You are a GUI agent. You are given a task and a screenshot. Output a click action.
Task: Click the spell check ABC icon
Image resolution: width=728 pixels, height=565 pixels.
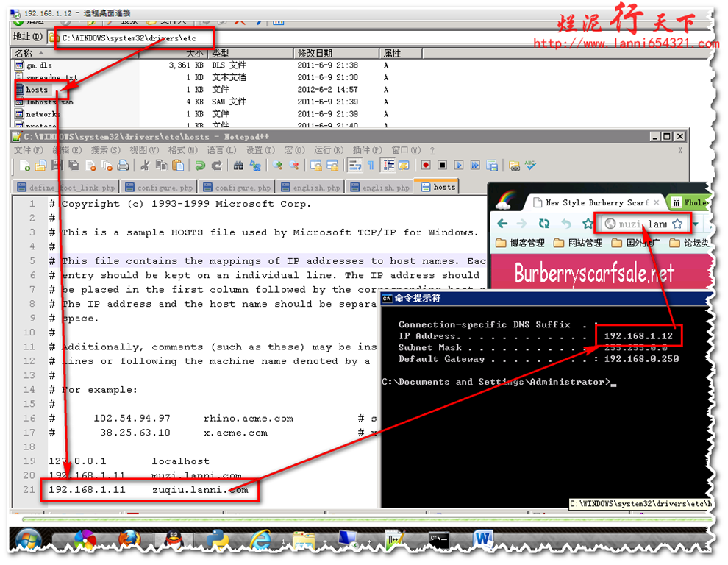[x=530, y=165]
